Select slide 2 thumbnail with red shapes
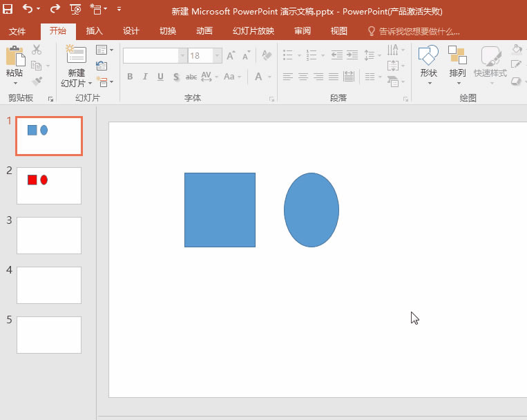Screen dimensions: 527x420 (x=49, y=185)
